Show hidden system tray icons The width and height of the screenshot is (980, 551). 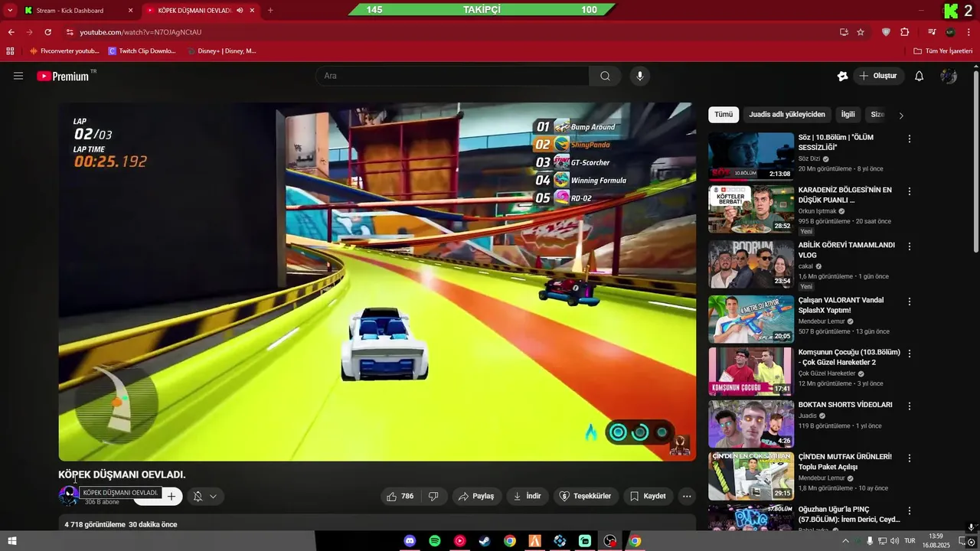(x=845, y=541)
